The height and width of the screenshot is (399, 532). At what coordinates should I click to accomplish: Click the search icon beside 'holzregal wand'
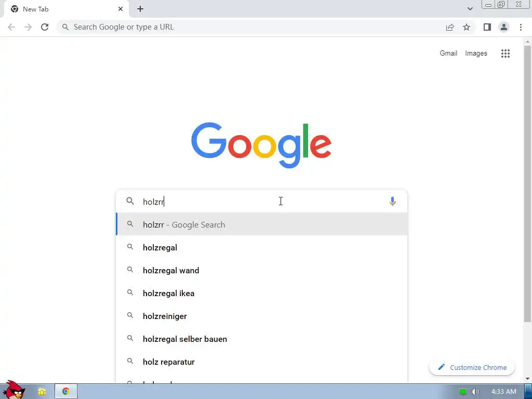(130, 270)
